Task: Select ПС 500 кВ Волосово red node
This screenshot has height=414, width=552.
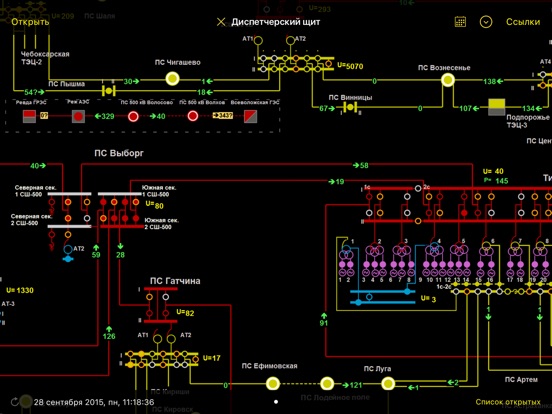Action: point(133,116)
